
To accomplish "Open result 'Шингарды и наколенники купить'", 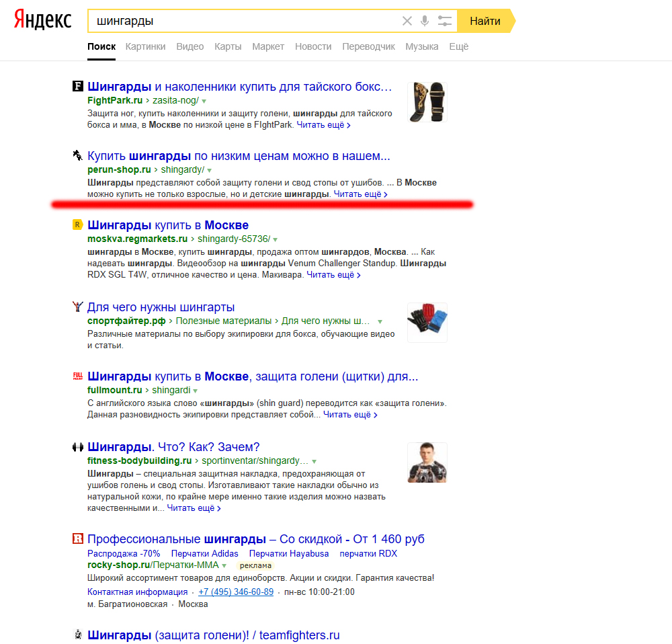I will click(x=240, y=87).
